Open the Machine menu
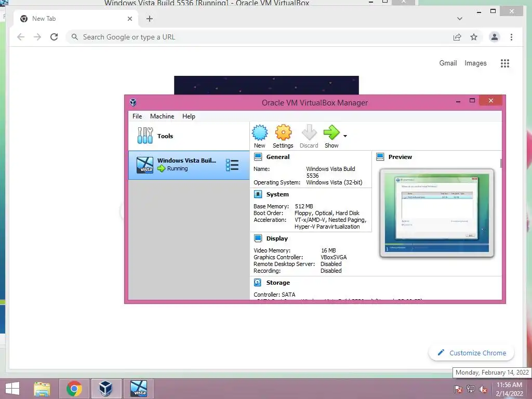This screenshot has width=532, height=399. coord(162,116)
